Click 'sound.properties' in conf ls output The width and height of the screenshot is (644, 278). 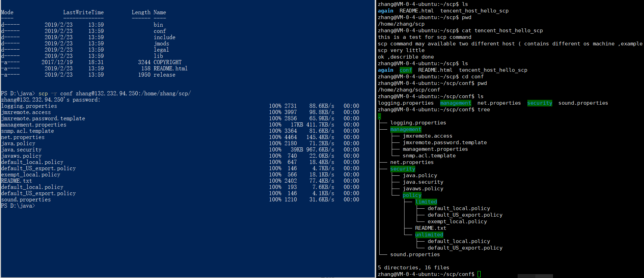pos(583,103)
